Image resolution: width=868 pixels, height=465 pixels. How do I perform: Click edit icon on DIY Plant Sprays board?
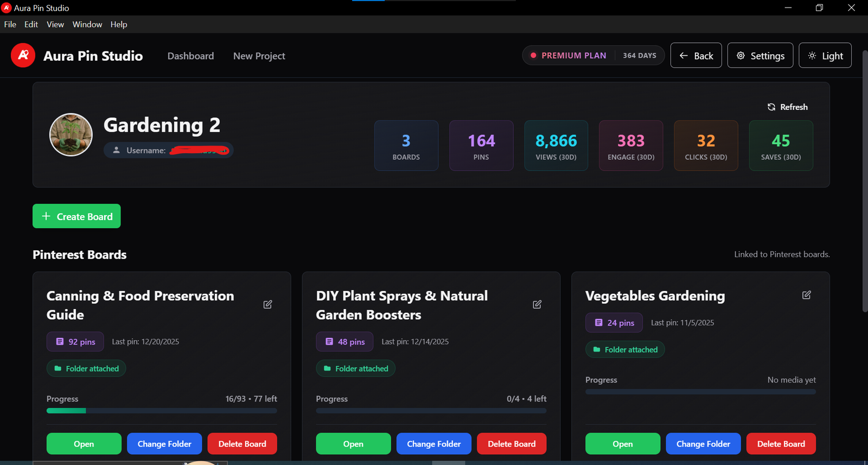click(x=537, y=305)
